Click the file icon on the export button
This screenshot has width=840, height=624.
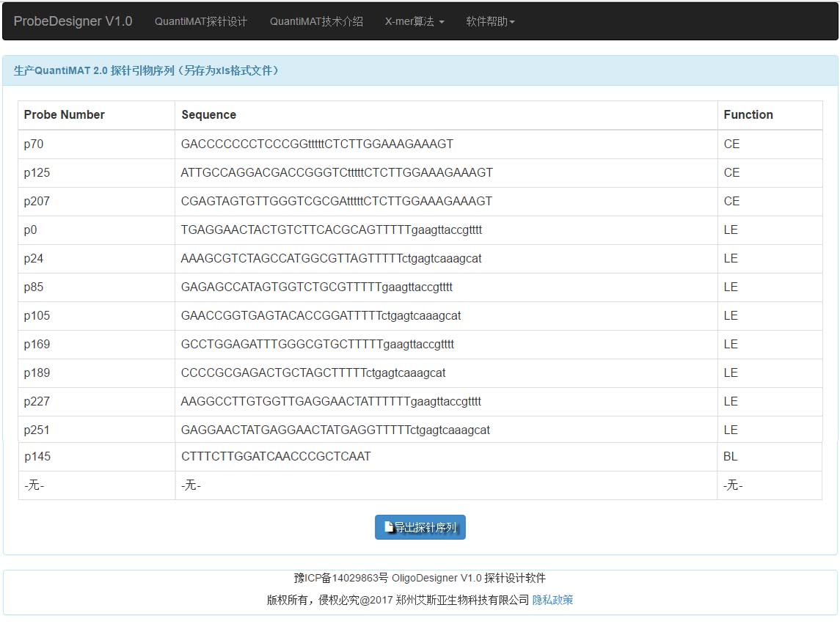coord(390,527)
